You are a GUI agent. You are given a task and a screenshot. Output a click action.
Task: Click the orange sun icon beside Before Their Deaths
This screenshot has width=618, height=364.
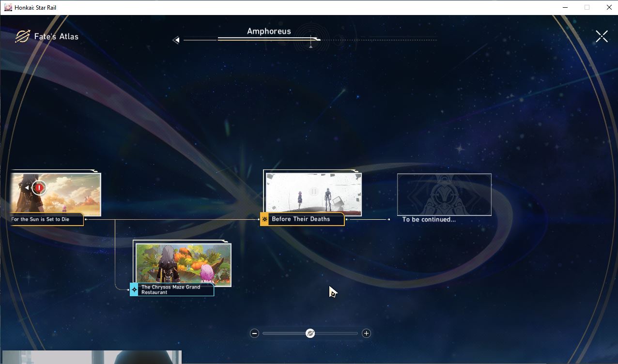coord(264,219)
